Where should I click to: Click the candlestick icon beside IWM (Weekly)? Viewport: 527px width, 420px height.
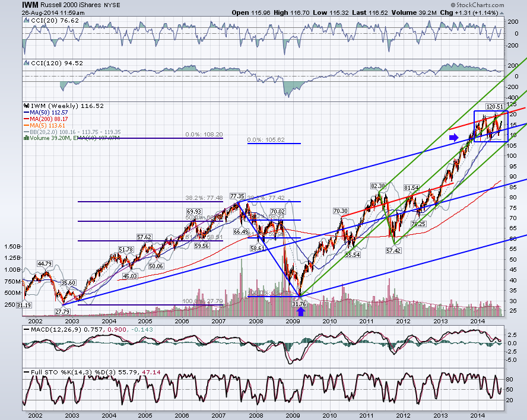[27, 106]
